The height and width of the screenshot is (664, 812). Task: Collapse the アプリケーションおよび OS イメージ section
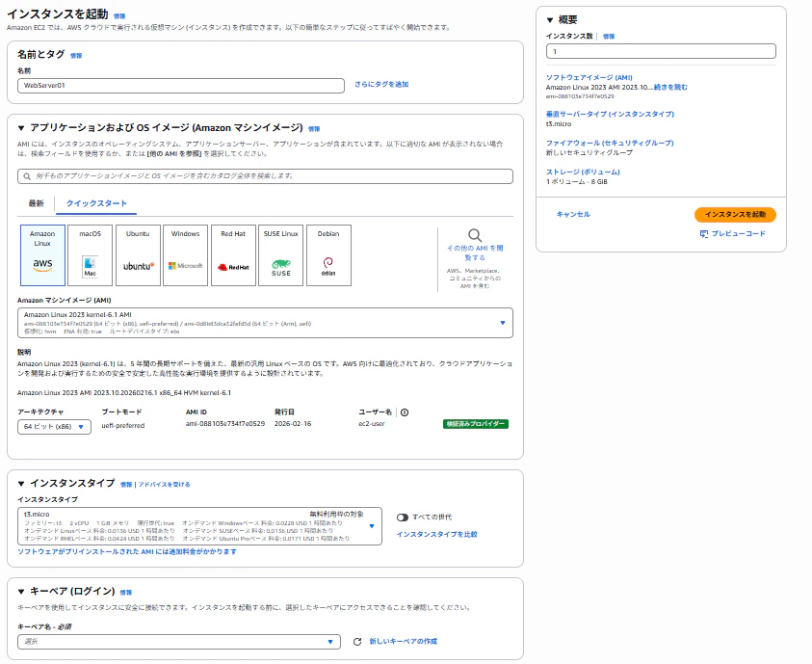(21, 128)
